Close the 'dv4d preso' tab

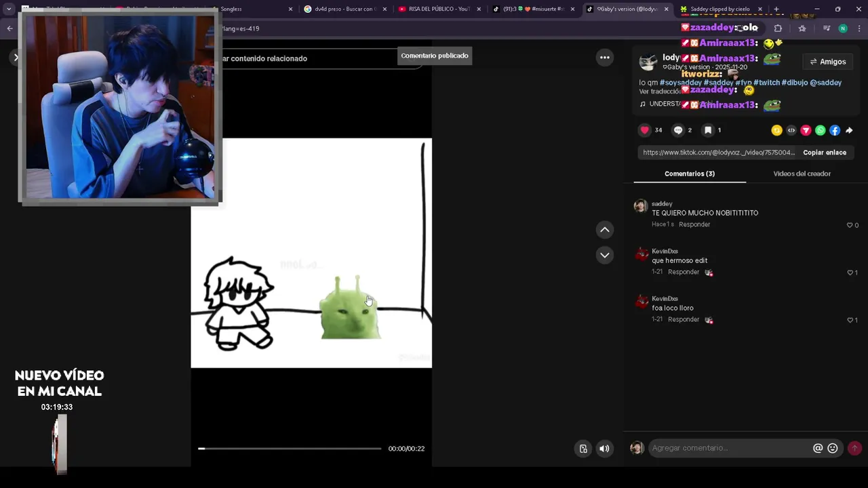384,9
